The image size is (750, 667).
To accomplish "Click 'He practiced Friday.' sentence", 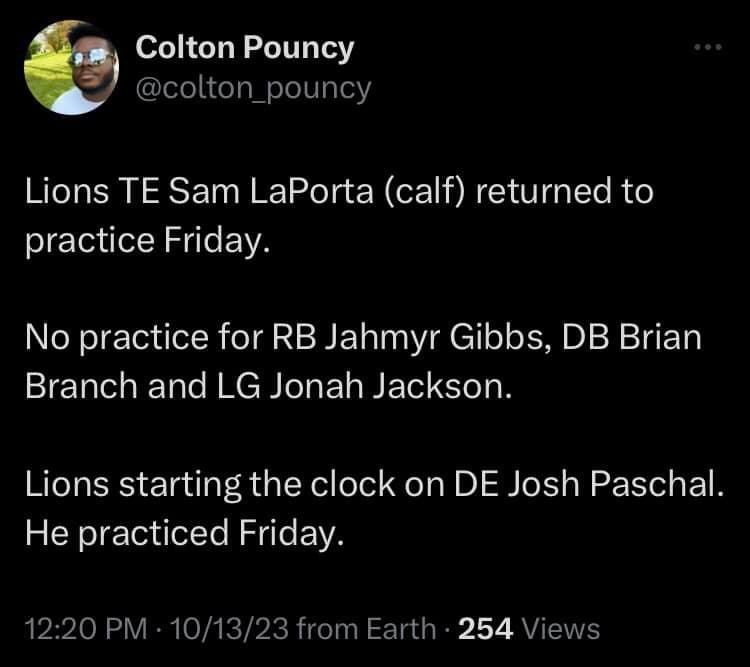I will click(x=185, y=534).
